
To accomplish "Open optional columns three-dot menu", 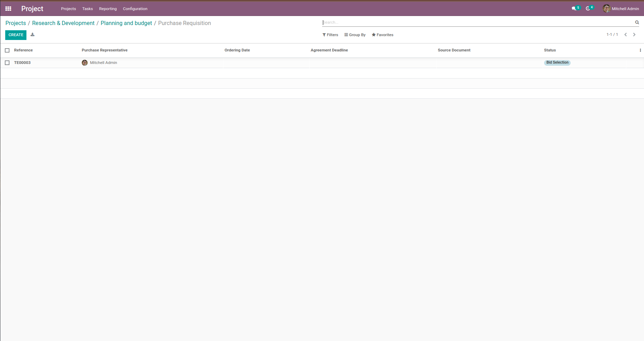I will coord(640,50).
